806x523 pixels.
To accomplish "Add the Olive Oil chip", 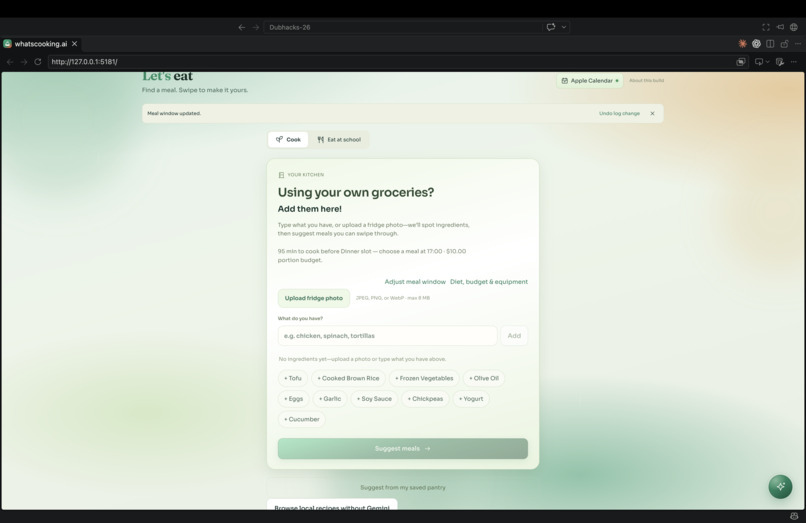I will pos(484,378).
